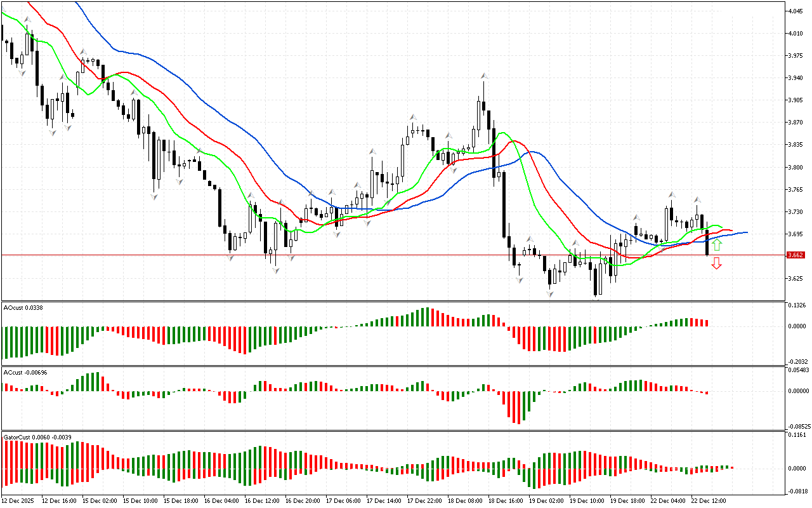The image size is (812, 508).
Task: Click the last large bearish candle
Action: point(707,243)
